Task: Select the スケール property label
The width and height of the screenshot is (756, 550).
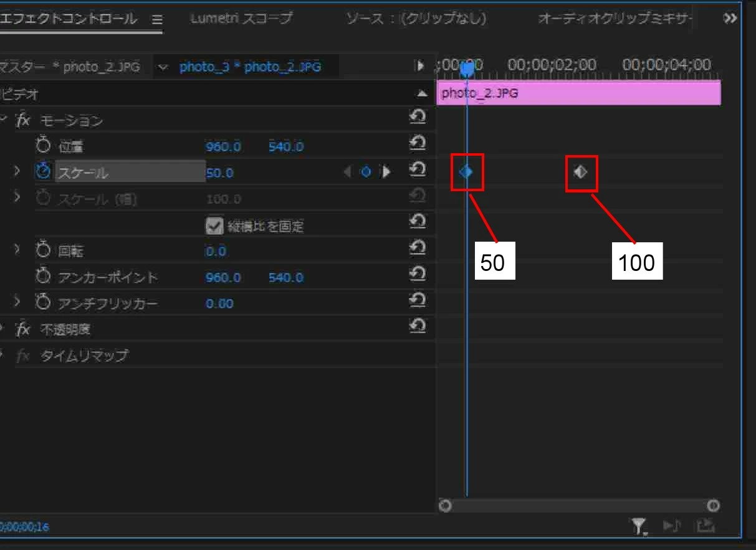Action: point(83,173)
